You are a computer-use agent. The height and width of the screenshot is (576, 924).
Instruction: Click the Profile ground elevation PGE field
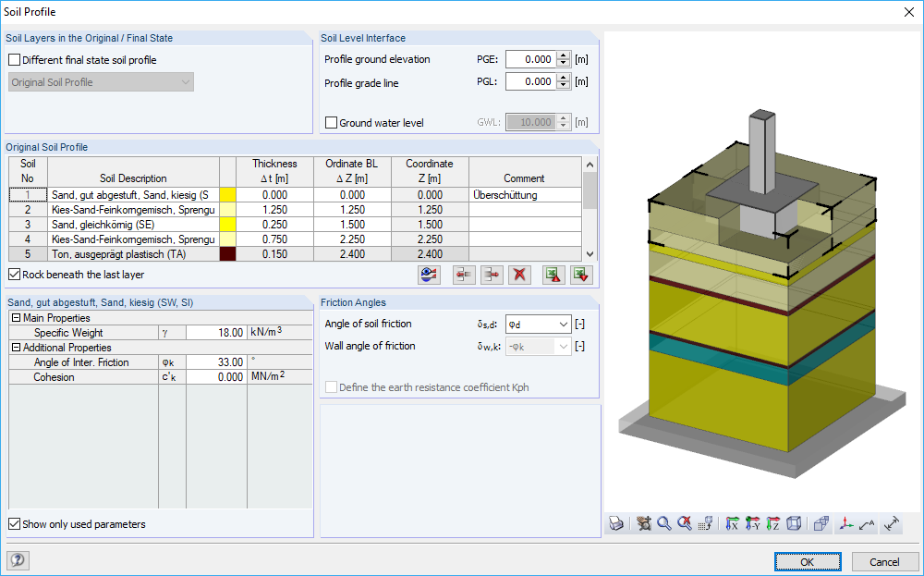(531, 59)
